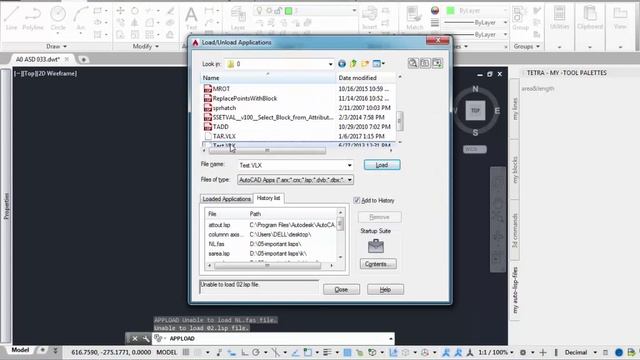Go up one folder level icon

[353, 64]
